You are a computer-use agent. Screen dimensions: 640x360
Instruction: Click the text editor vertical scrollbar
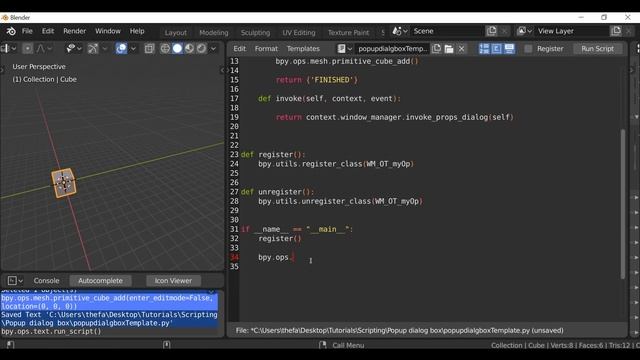tap(623, 203)
